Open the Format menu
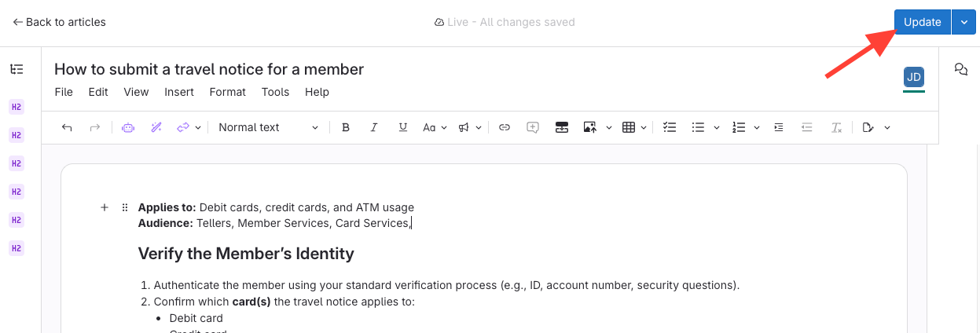980x333 pixels. [227, 92]
